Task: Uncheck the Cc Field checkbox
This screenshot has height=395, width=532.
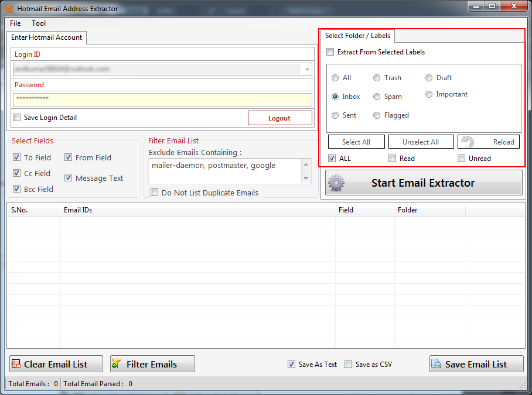Action: (x=16, y=173)
